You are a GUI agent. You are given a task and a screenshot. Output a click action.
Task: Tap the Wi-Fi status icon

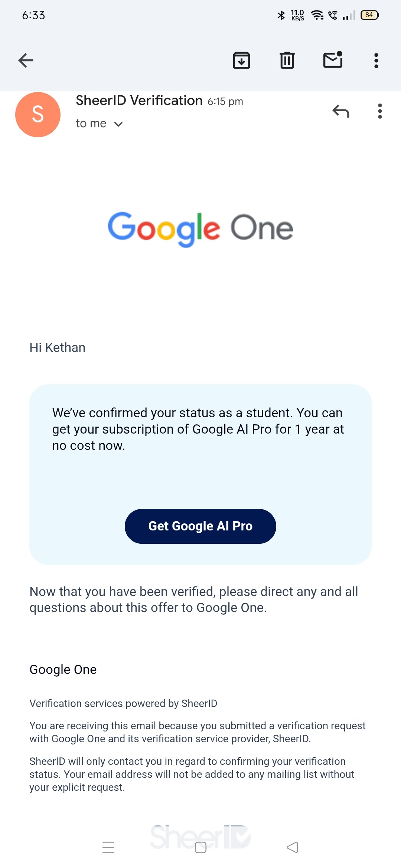(x=317, y=15)
